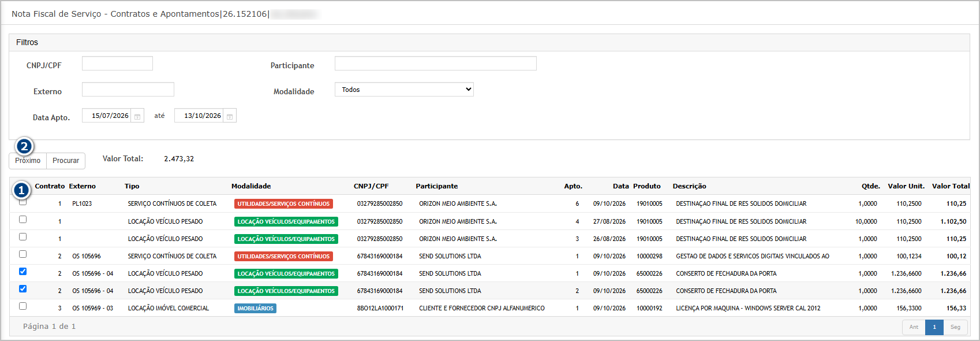
Task: Click description LICENÇA POR MAQUINA - WINDOWS SERVER
Action: [x=748, y=309]
